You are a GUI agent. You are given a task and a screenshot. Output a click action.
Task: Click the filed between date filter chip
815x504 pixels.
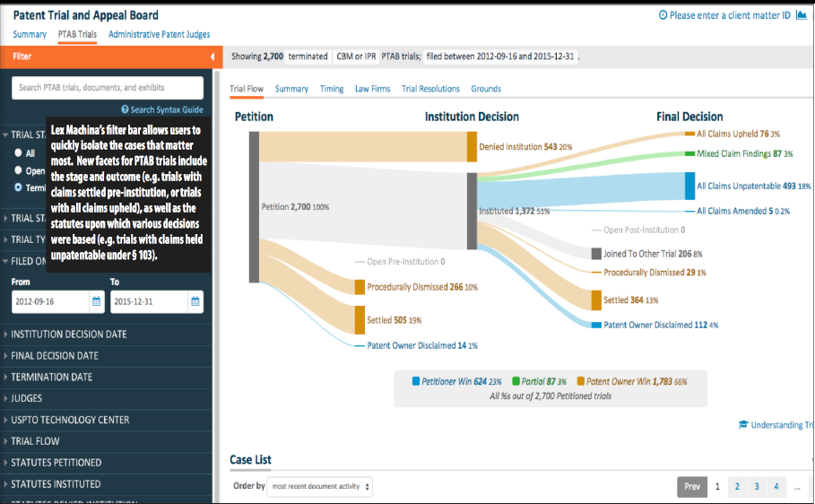[x=500, y=56]
